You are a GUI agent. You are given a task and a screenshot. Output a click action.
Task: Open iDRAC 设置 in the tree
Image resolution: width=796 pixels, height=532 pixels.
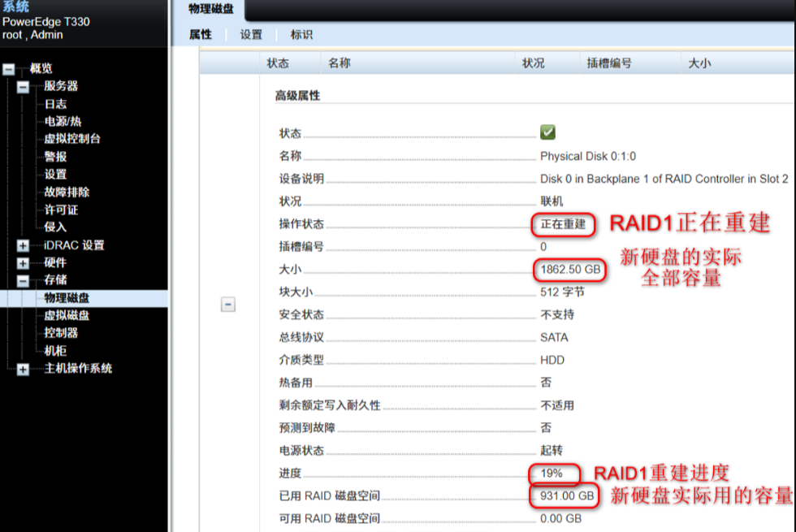point(74,245)
